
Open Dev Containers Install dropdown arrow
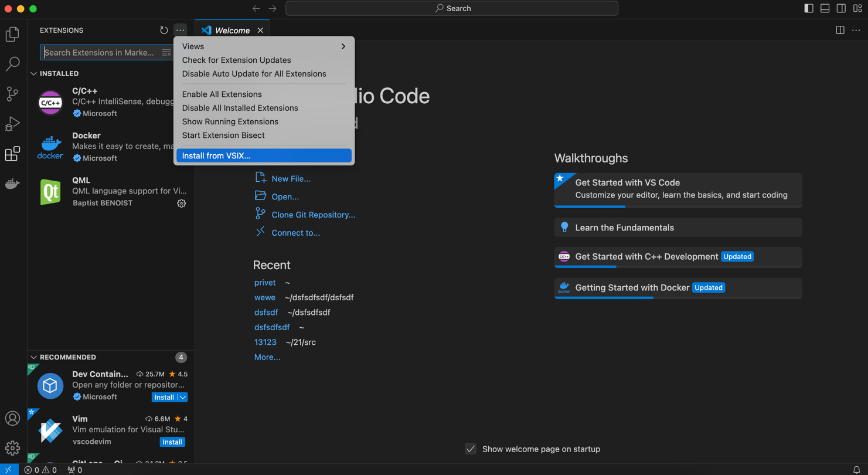pos(183,398)
